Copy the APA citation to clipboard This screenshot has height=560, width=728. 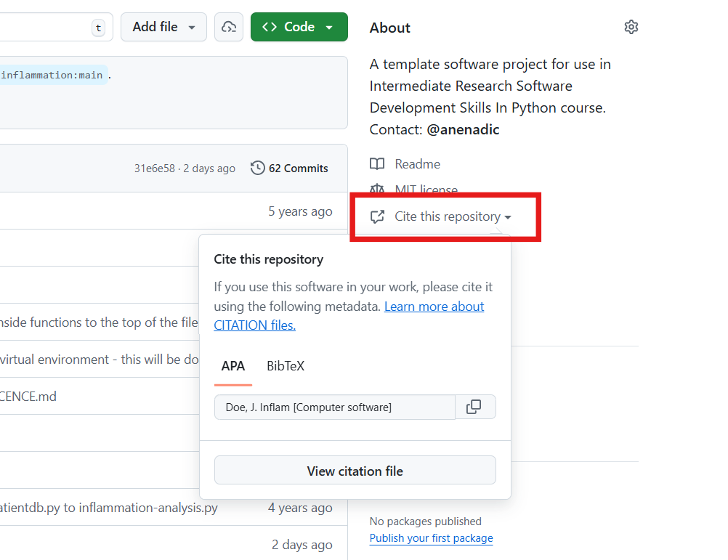tap(475, 407)
